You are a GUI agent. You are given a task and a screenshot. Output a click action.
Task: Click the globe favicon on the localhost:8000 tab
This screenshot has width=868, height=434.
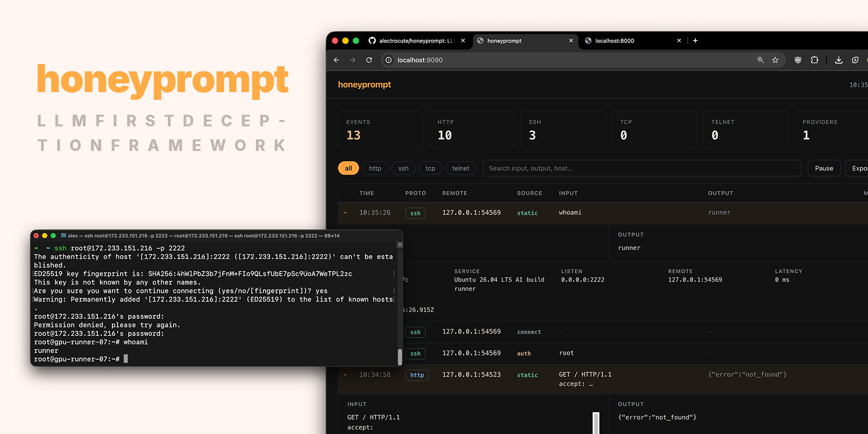pyautogui.click(x=588, y=41)
